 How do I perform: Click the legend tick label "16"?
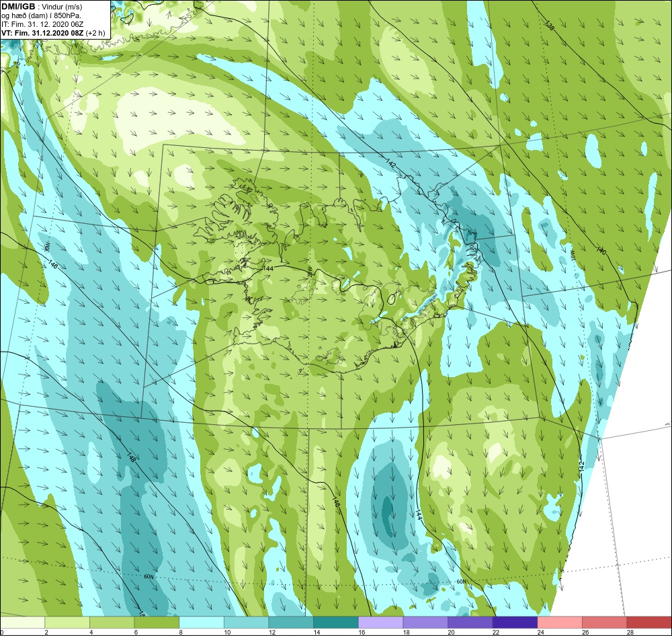pos(362,632)
